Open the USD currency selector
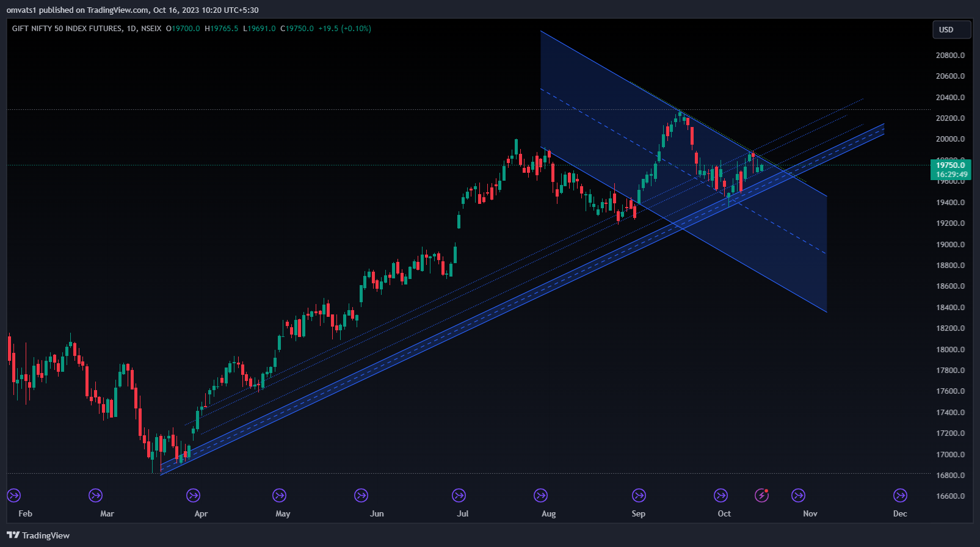The width and height of the screenshot is (980, 547). (952, 29)
